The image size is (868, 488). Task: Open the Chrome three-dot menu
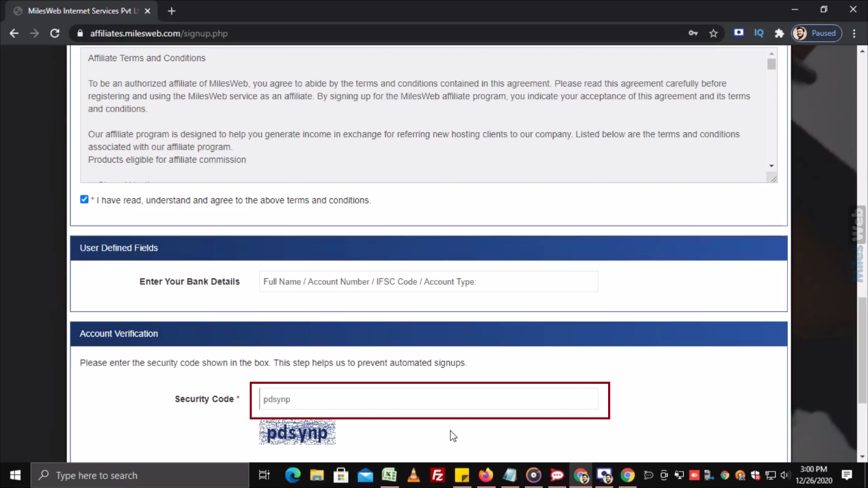tap(853, 33)
